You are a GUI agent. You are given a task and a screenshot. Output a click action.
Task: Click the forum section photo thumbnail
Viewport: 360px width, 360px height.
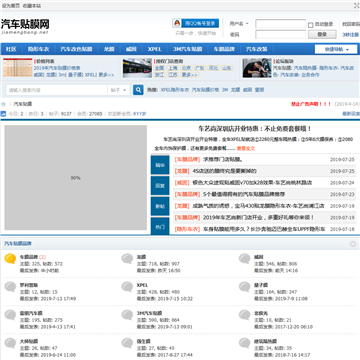[257, 68]
